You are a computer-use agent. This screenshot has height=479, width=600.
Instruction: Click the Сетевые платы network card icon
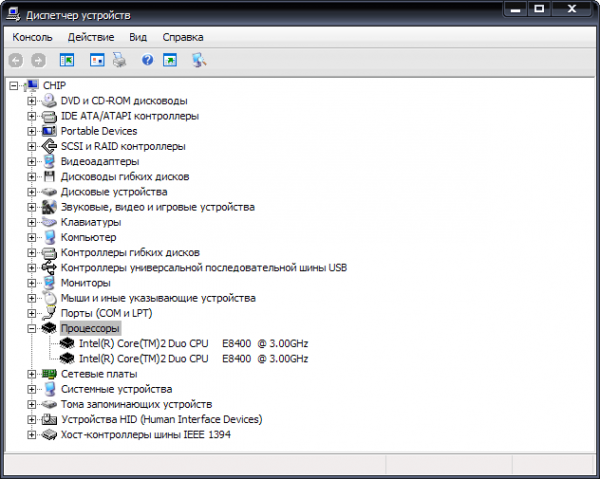(49, 374)
